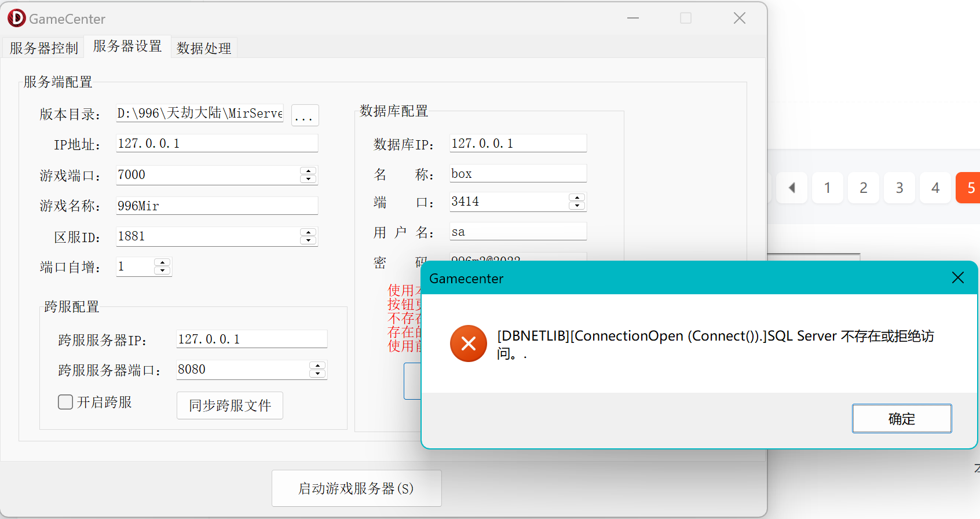
Task: Click the red error icon in dialog
Action: [x=469, y=343]
